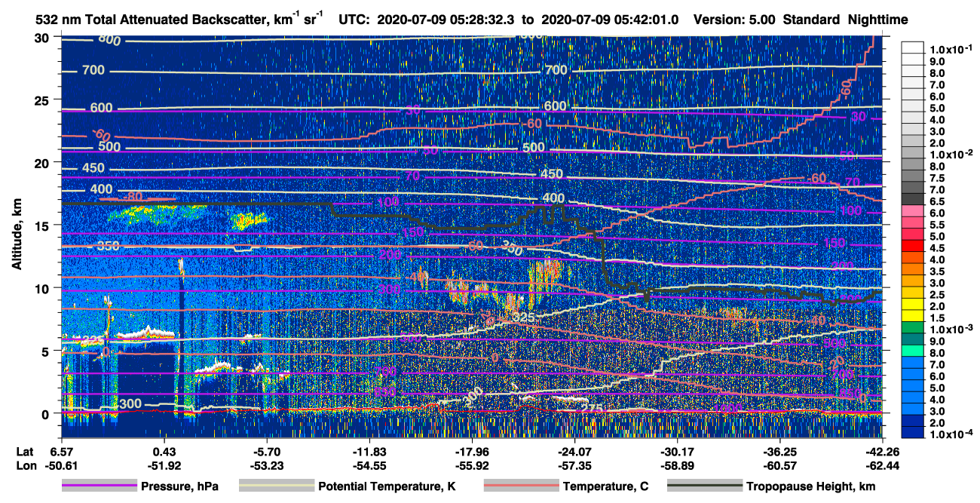Select the UTC end time 2020-07-09 05:42:01.0
The height and width of the screenshot is (503, 980).
coord(609,19)
